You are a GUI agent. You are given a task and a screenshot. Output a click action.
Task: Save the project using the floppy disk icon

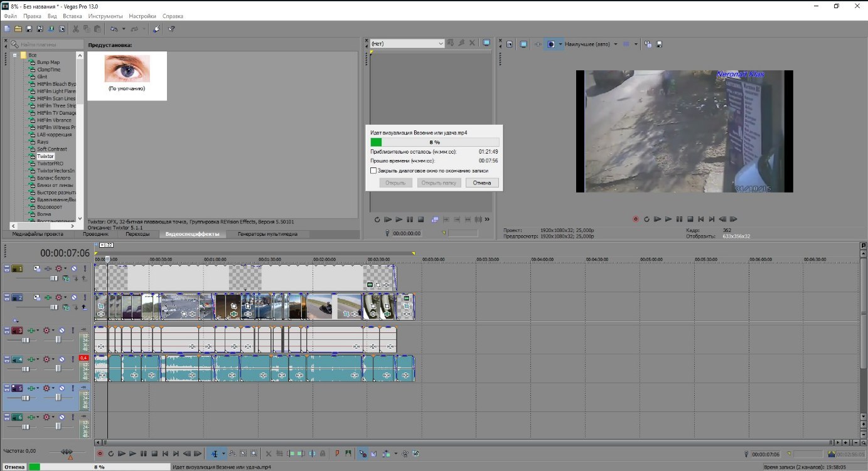click(29, 29)
